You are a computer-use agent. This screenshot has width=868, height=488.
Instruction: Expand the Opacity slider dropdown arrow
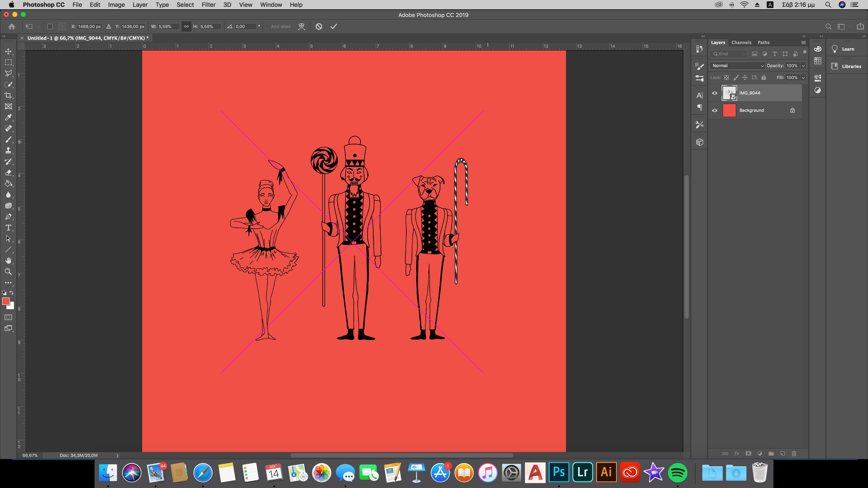tap(803, 66)
